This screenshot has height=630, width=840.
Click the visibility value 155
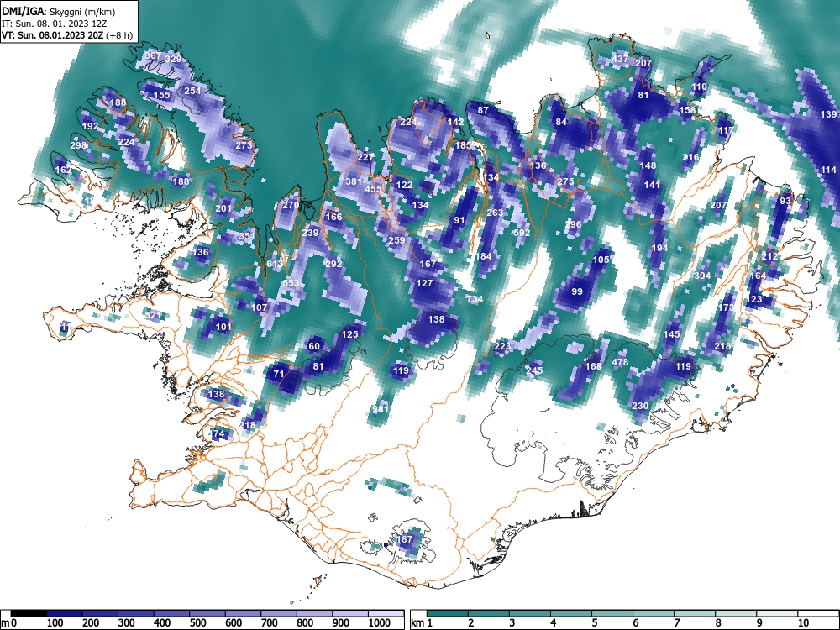[162, 96]
